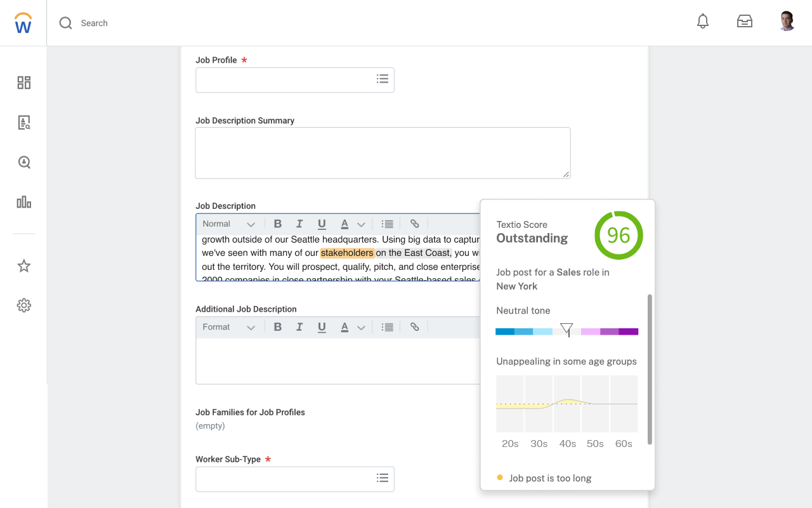
Task: Underline text in the Job Description editor
Action: pos(322,224)
